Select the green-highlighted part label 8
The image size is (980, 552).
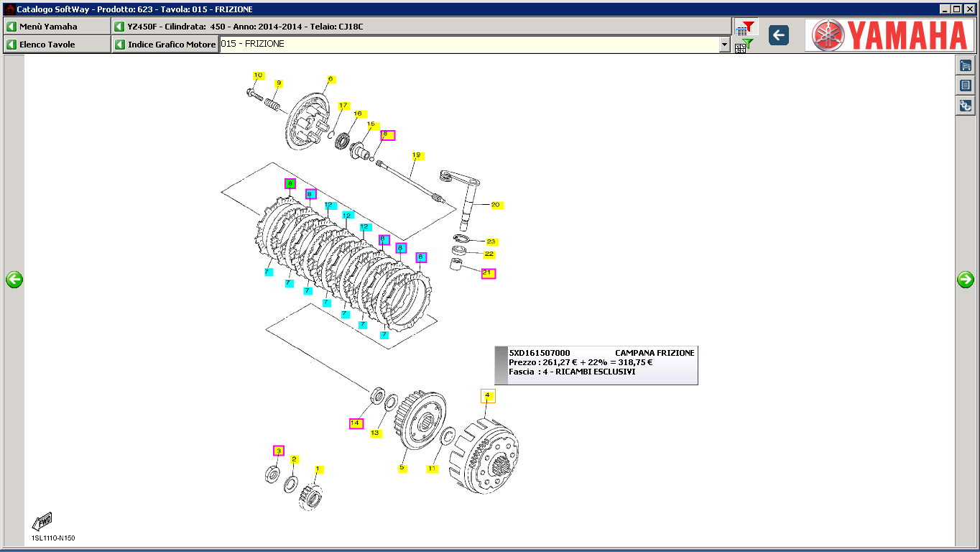point(290,184)
